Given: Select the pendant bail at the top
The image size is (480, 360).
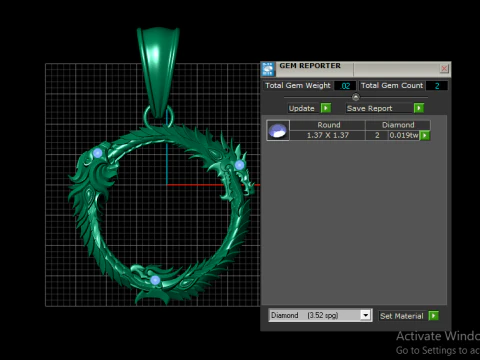Looking at the screenshot, I should point(158,72).
